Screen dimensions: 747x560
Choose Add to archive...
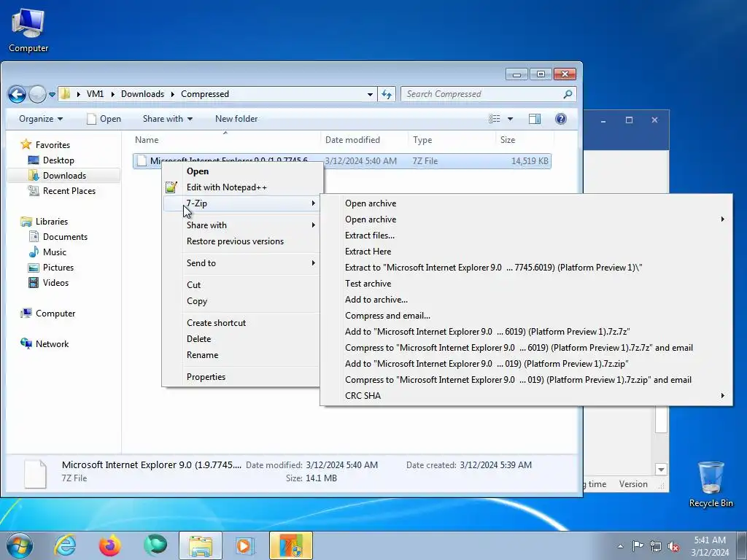[x=526, y=300]
